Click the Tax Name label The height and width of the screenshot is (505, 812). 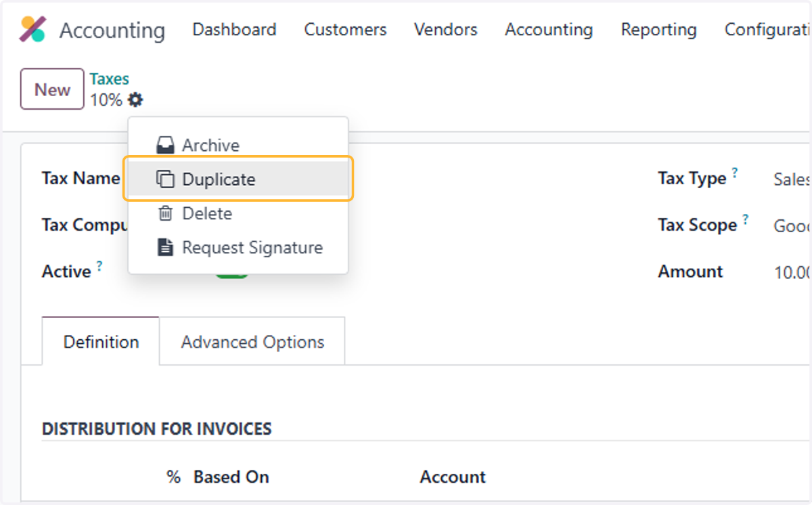[x=81, y=179]
